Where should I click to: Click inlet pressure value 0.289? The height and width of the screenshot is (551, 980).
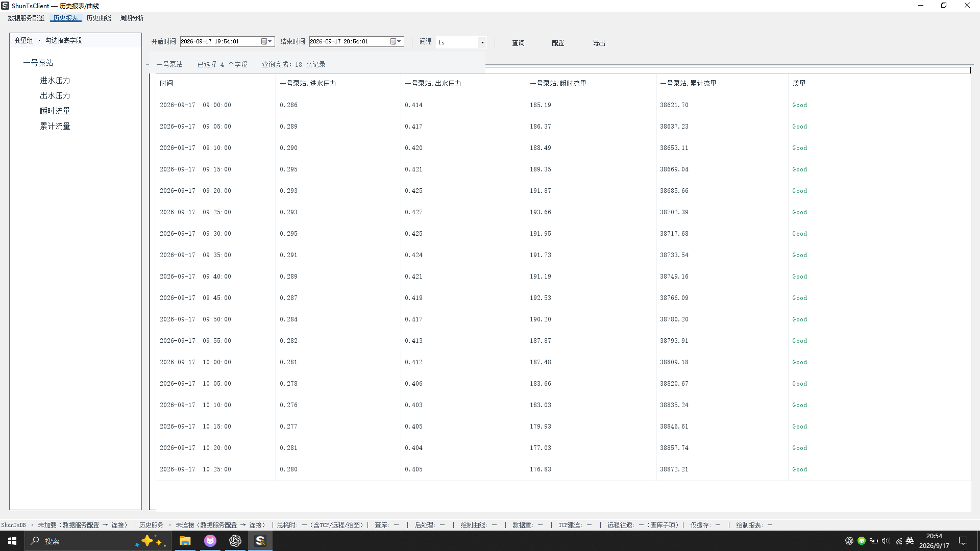coord(288,127)
